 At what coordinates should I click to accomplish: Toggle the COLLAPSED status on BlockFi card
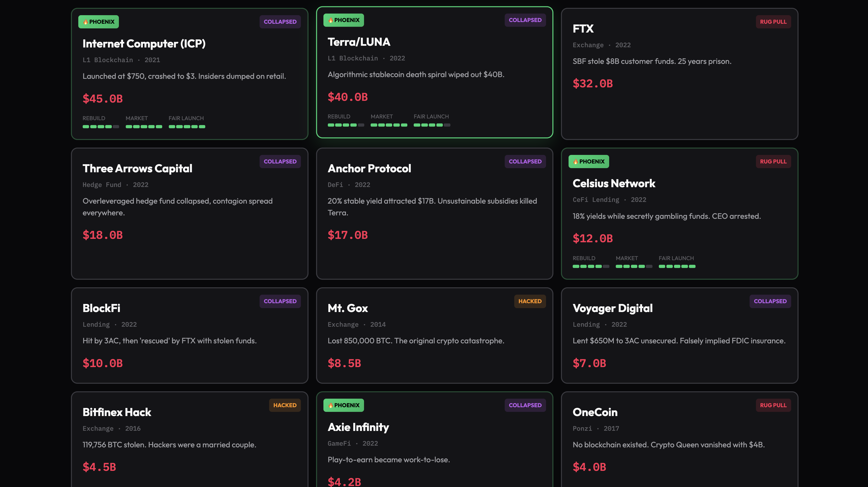tap(280, 301)
